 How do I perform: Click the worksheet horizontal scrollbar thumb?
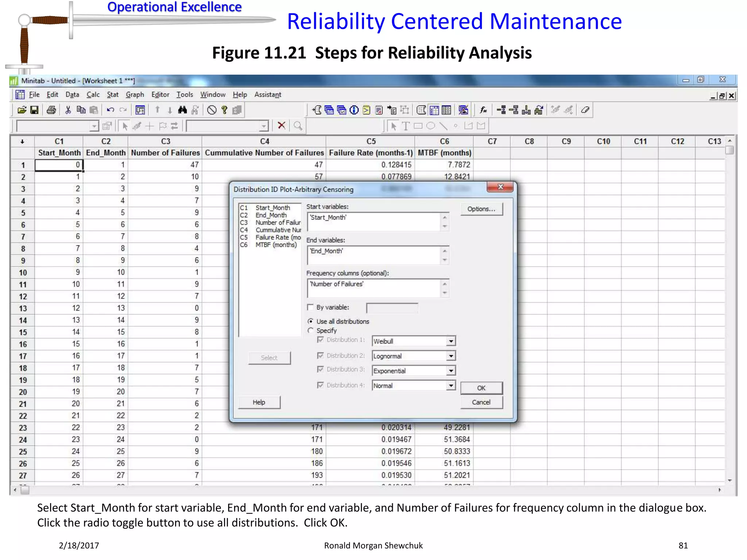[x=25, y=490]
